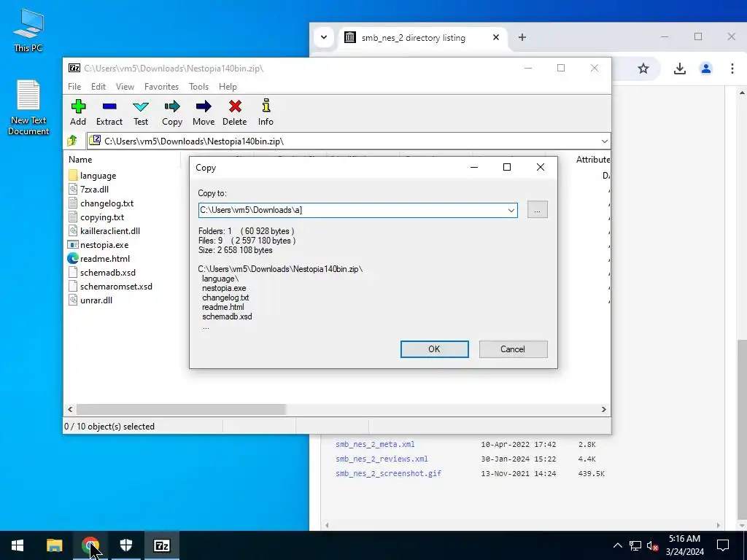The height and width of the screenshot is (560, 747).
Task: Select copying.txt in file list
Action: 102,217
